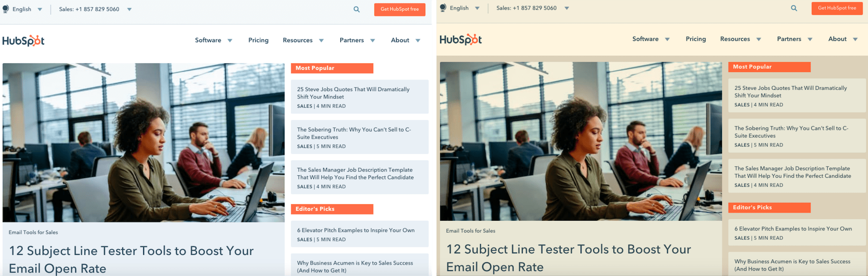Open 12 Subject Line Tester Tools headline in right page
This screenshot has height=276, width=868.
(569, 258)
